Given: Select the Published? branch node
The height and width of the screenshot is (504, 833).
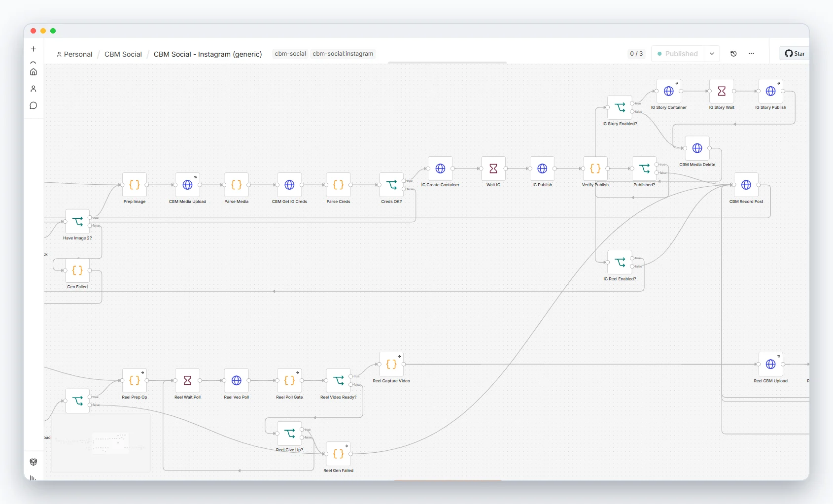Looking at the screenshot, I should click(644, 168).
